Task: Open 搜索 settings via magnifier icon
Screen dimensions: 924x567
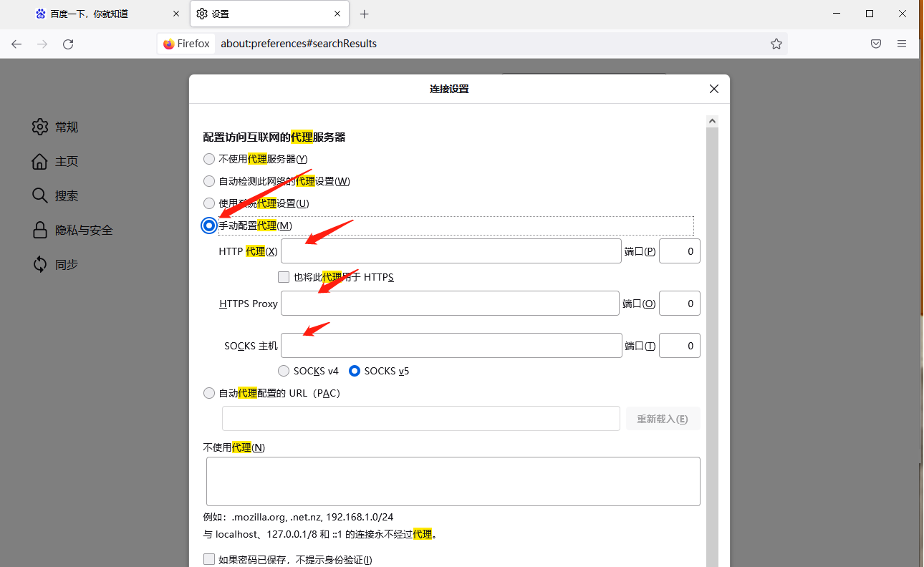Action: (40, 195)
